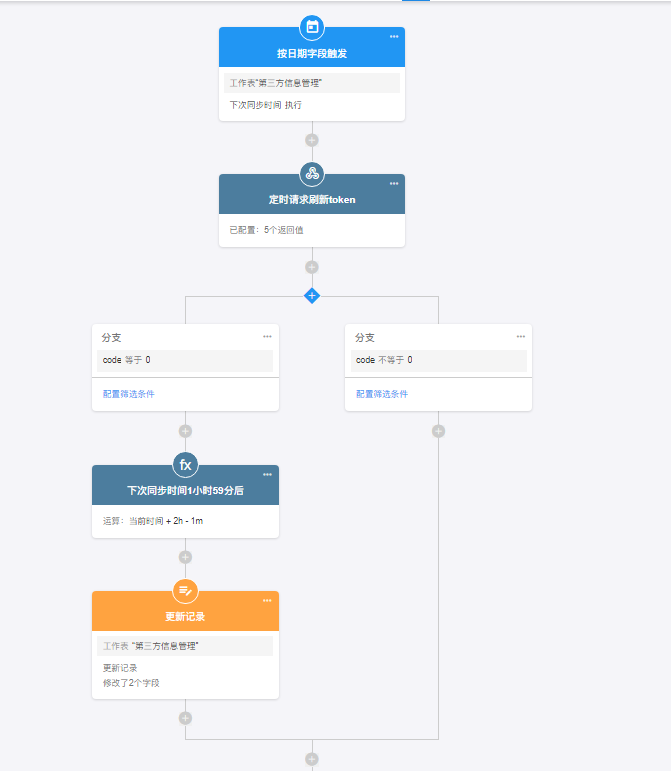Add a node below the date trigger node
This screenshot has width=671, height=771.
[x=312, y=140]
